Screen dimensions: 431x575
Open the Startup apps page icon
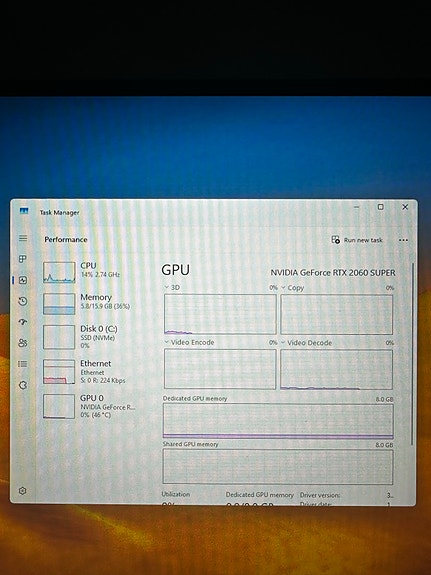pos(23,322)
